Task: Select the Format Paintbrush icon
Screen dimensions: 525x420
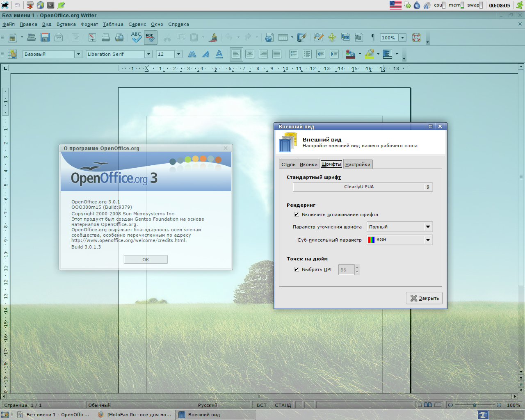Action: [213, 38]
